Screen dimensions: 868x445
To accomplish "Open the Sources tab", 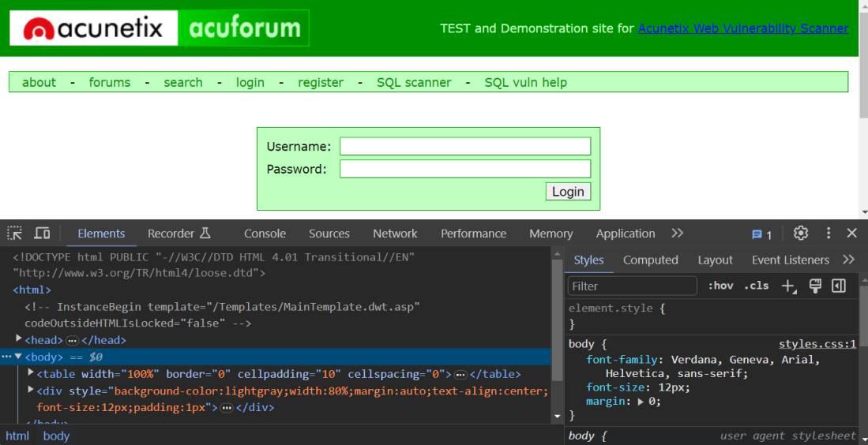I will point(329,234).
